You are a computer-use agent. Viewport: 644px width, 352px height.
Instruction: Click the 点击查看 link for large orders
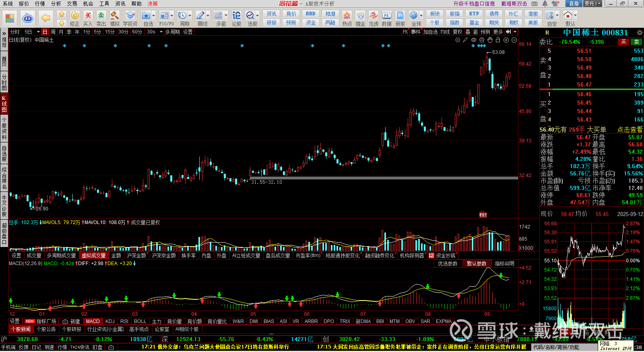(630, 130)
